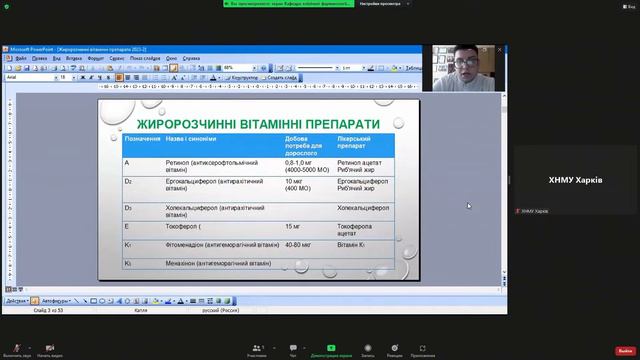Open the Формат menu

(x=96, y=59)
